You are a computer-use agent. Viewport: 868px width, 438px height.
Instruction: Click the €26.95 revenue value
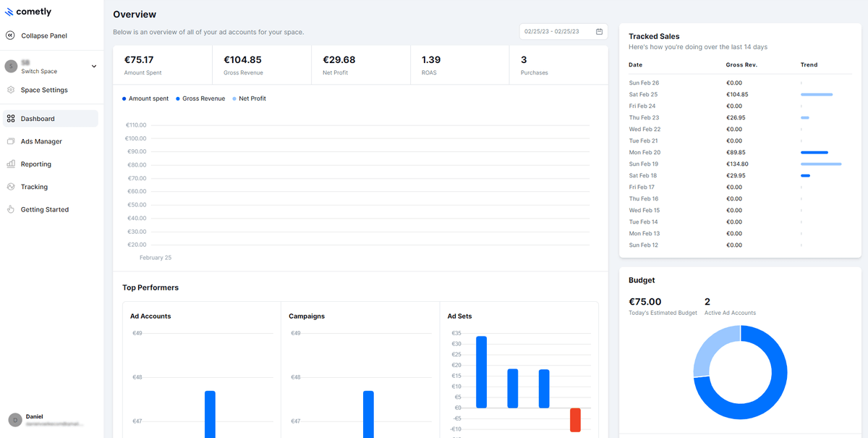(736, 117)
